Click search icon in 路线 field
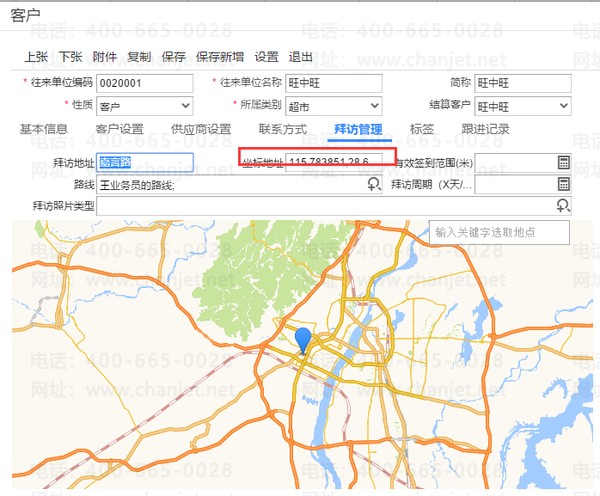Viewport: 600px width, 496px height. click(374, 184)
